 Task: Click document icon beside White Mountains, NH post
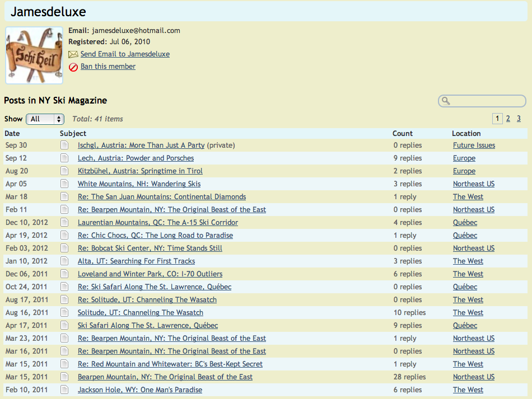65,184
